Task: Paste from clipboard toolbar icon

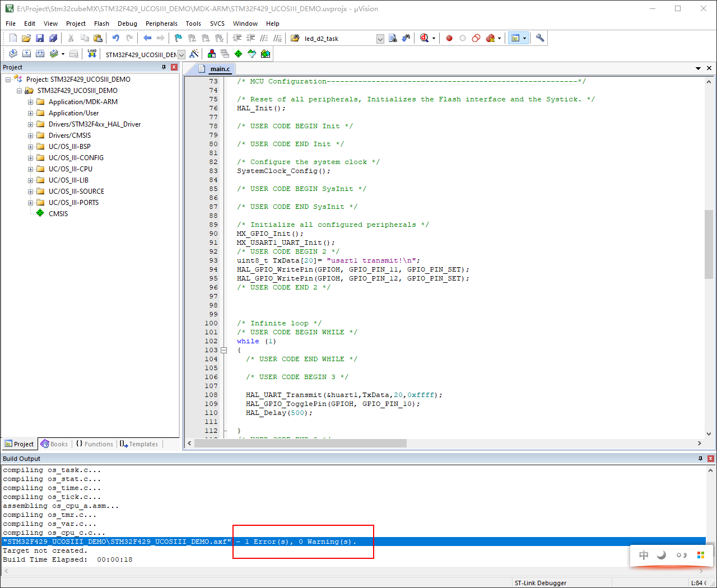Action: click(x=98, y=38)
